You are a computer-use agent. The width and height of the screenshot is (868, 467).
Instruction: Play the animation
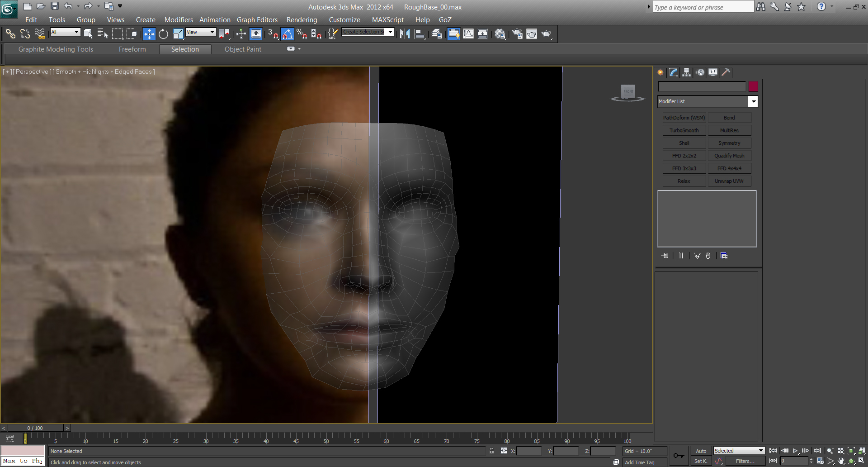tap(795, 451)
